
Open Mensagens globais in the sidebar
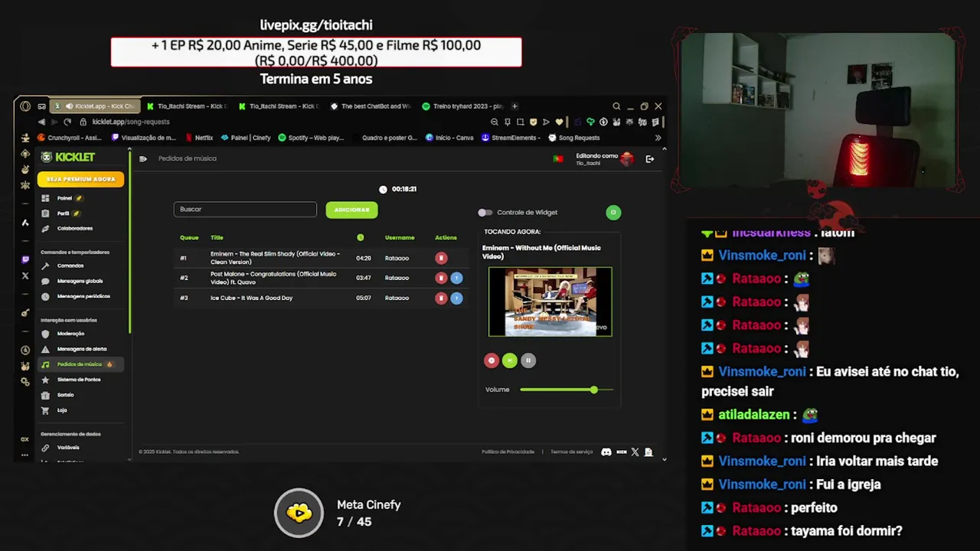pos(80,281)
